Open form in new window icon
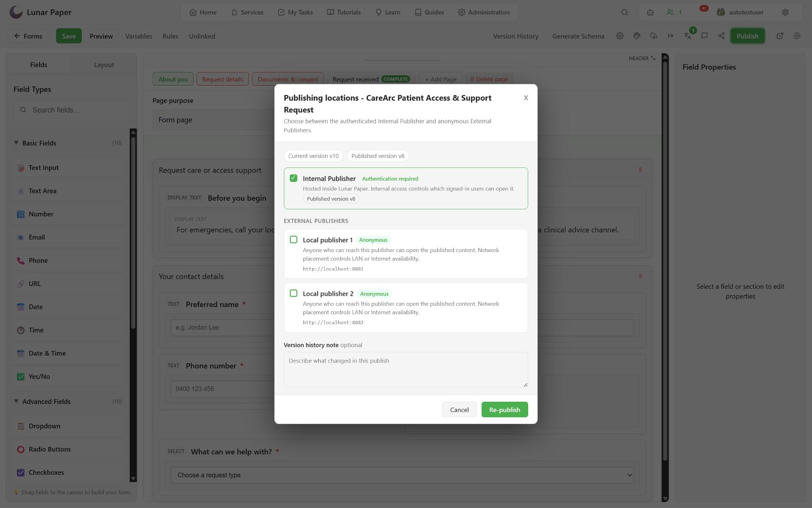The width and height of the screenshot is (812, 508). [780, 36]
